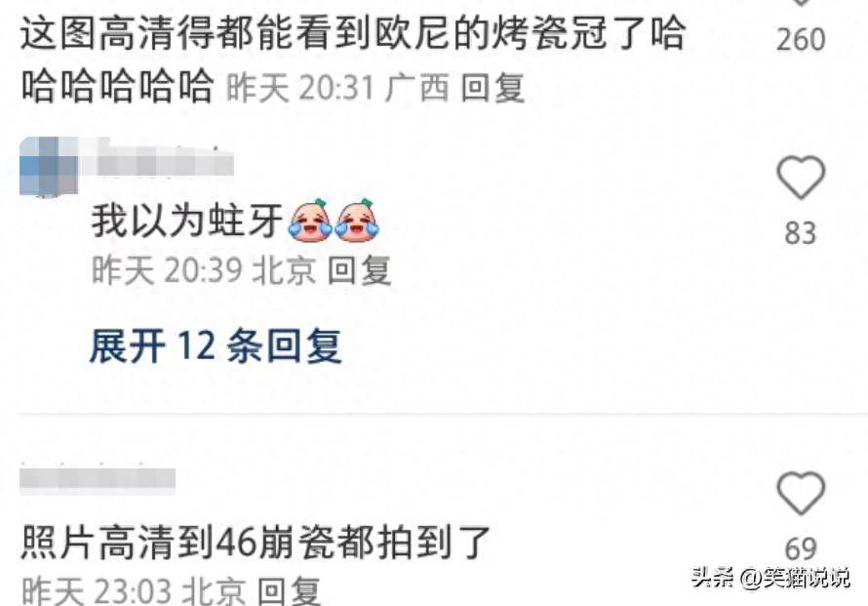Viewport: 868px width, 606px height.
Task: Open blurred username beside the avatar
Action: point(165,165)
